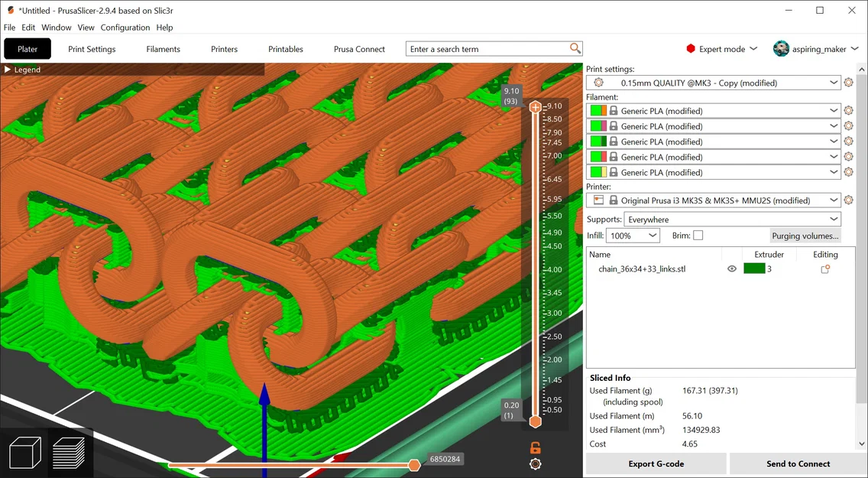Click the Export G-code button
The image size is (868, 478).
click(x=656, y=464)
